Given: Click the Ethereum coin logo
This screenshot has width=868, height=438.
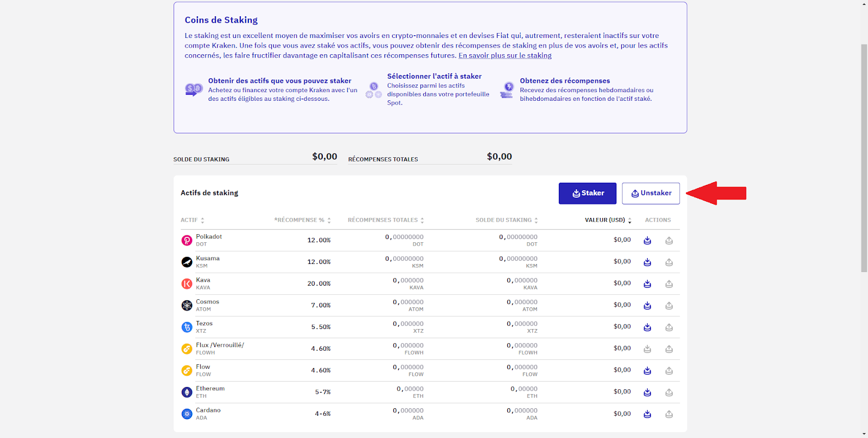Looking at the screenshot, I should tap(187, 392).
